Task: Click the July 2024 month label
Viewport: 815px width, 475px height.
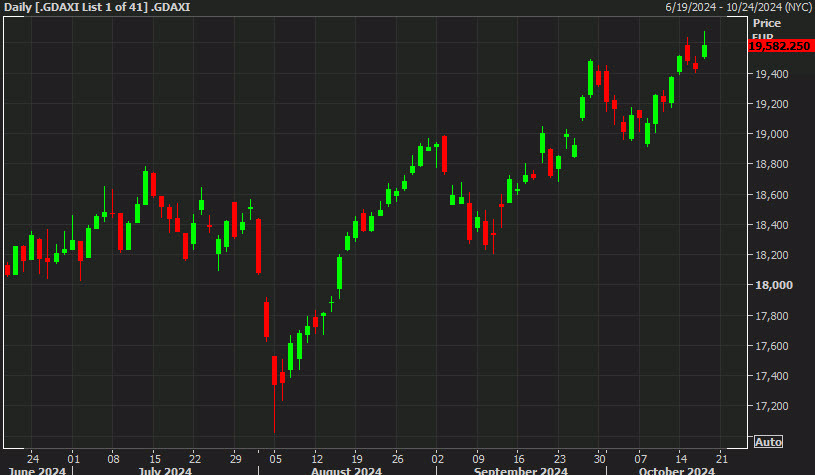Action: (165, 470)
